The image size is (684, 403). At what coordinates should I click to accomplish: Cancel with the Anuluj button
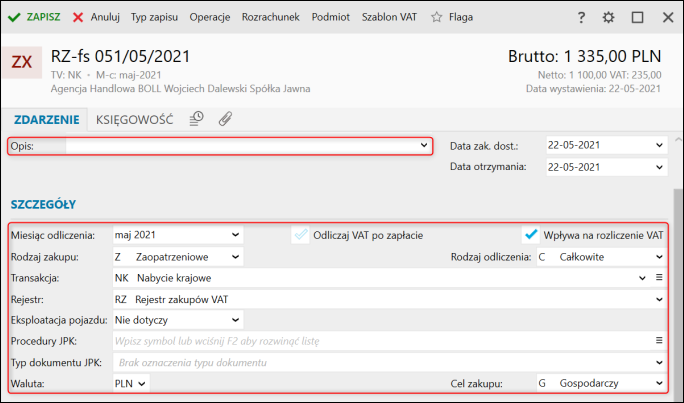[x=96, y=17]
